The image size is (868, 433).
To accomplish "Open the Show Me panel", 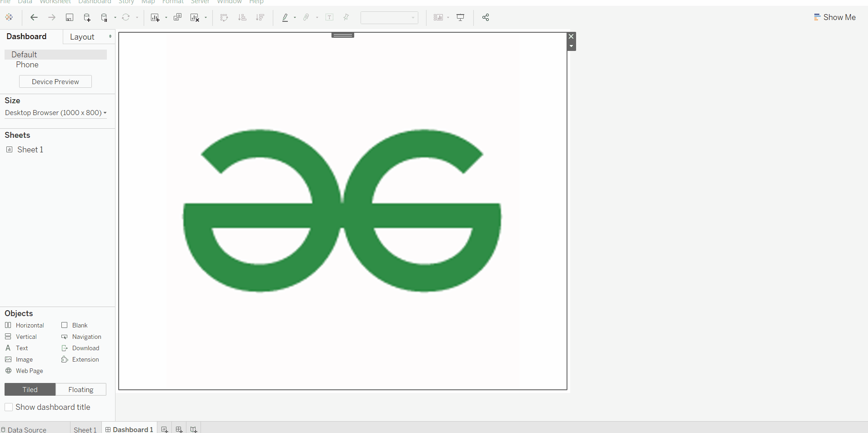I will point(835,17).
